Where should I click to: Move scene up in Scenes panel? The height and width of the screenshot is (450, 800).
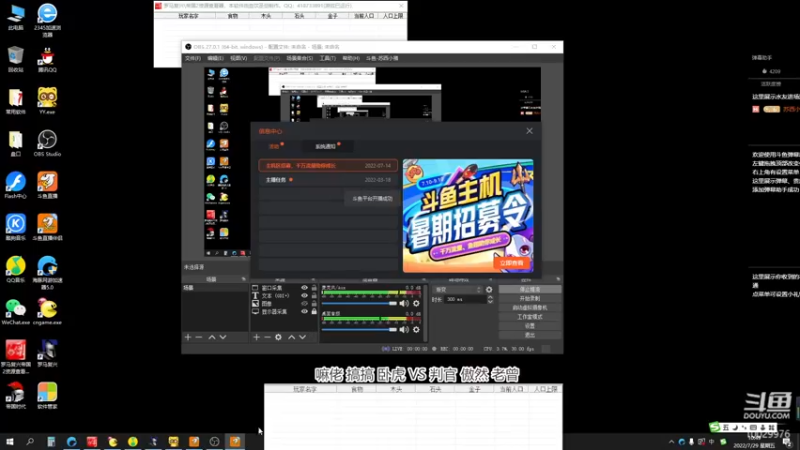click(x=212, y=337)
